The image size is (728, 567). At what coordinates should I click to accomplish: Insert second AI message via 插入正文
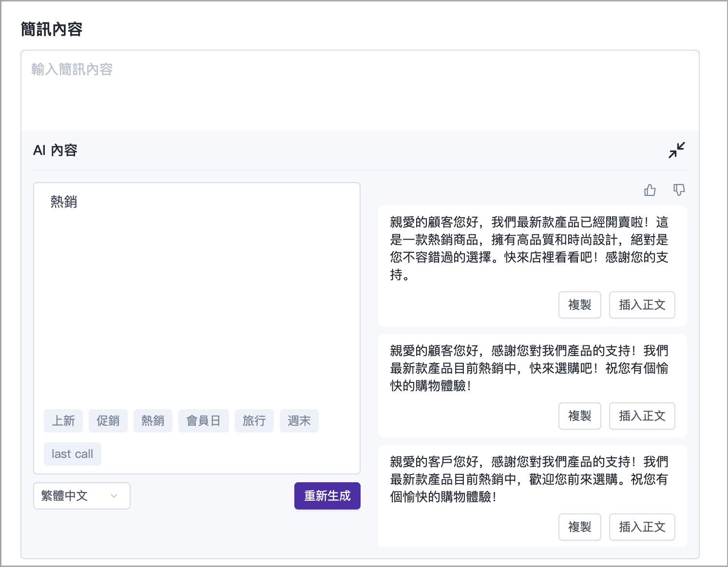642,416
